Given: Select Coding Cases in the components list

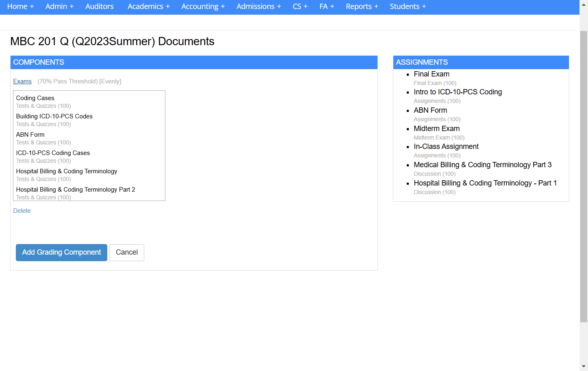Looking at the screenshot, I should [35, 98].
